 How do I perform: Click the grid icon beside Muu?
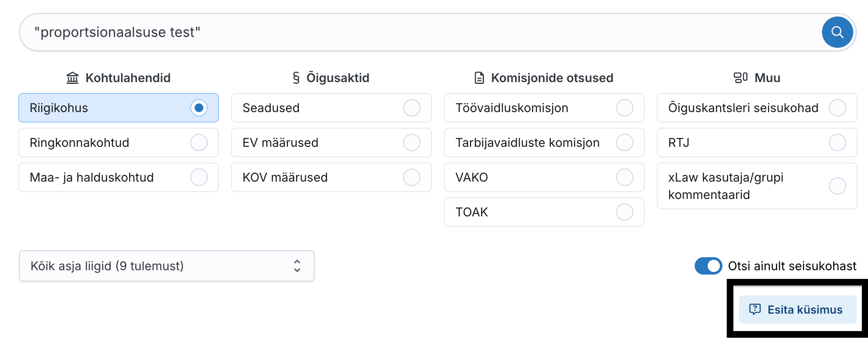(x=741, y=78)
